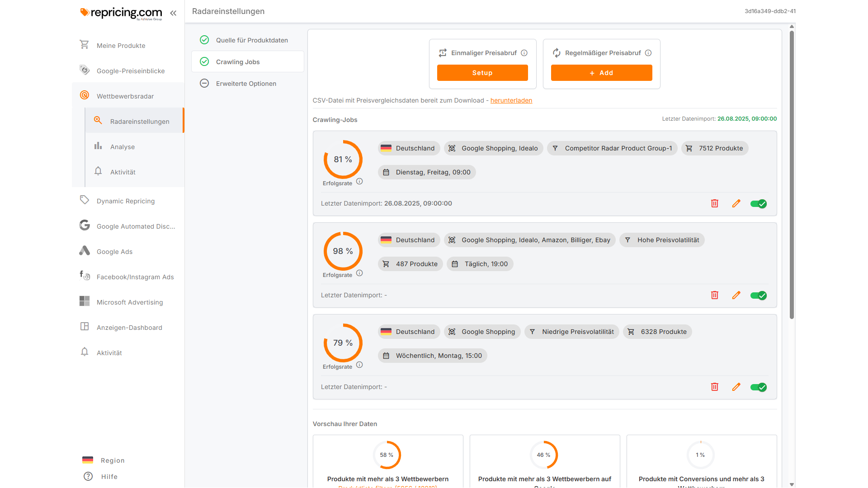Click the vertical scrollbar thumb
The width and height of the screenshot is (868, 488).
pos(792,174)
